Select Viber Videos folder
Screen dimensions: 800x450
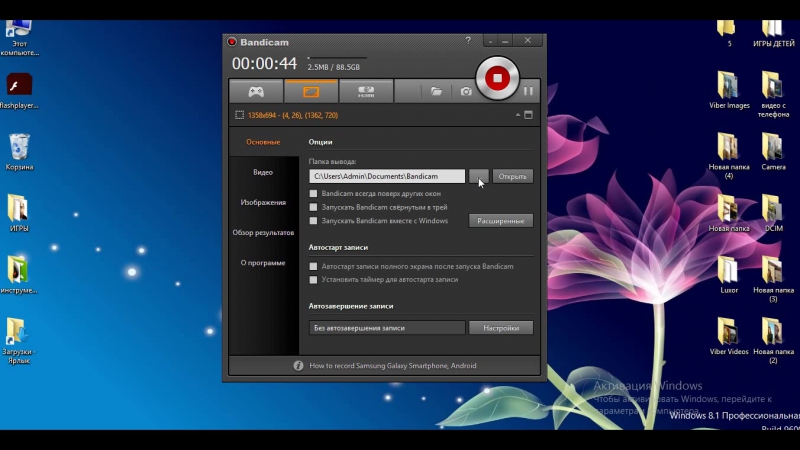(x=729, y=336)
